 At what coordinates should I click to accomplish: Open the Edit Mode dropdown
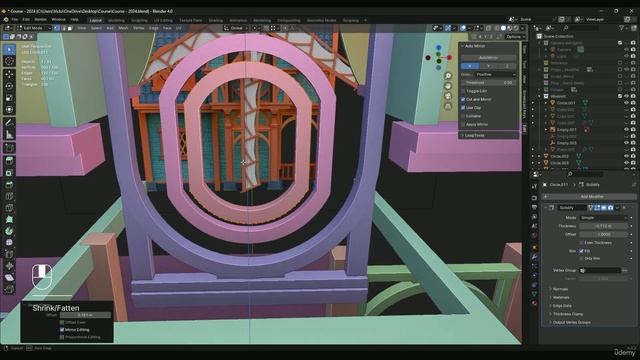tap(33, 28)
